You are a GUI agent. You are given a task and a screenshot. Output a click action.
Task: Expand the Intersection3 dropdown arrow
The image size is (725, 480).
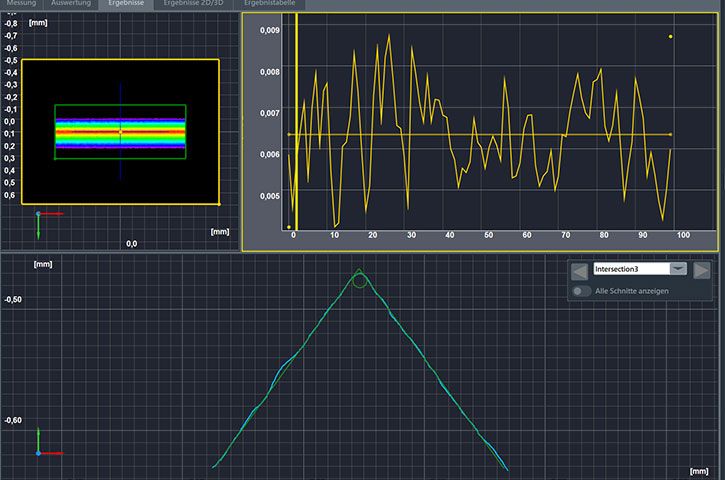pos(678,269)
